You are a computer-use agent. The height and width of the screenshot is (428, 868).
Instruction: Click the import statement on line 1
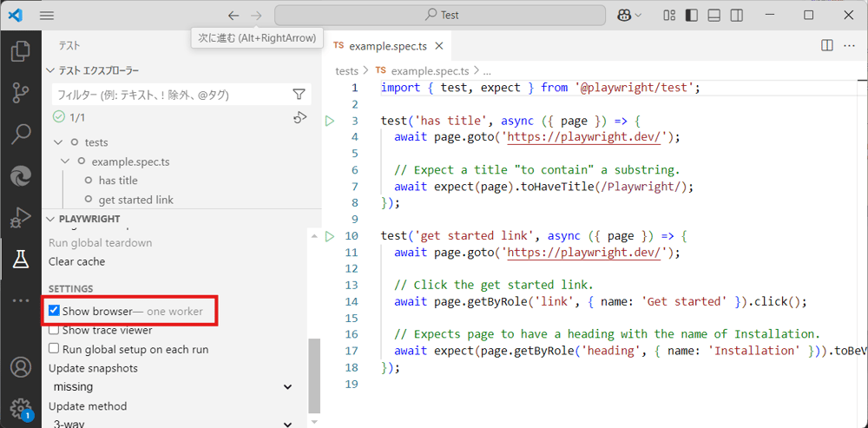point(541,88)
